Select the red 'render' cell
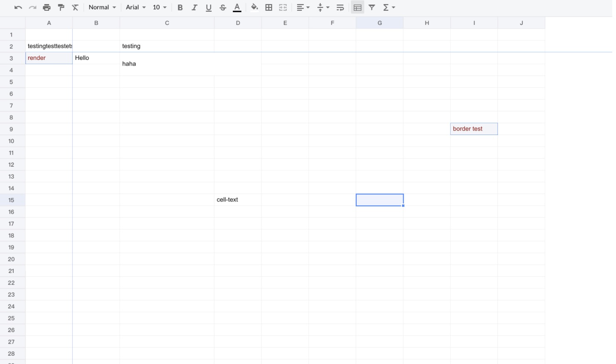 [x=49, y=58]
